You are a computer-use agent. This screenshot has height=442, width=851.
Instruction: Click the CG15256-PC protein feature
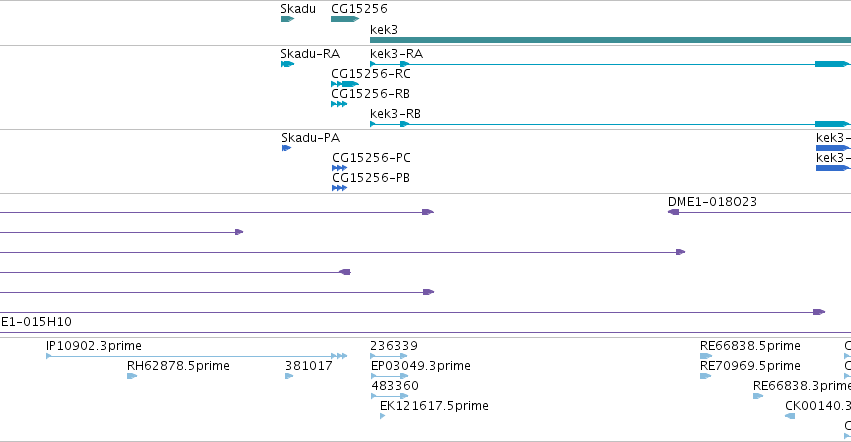tap(339, 168)
